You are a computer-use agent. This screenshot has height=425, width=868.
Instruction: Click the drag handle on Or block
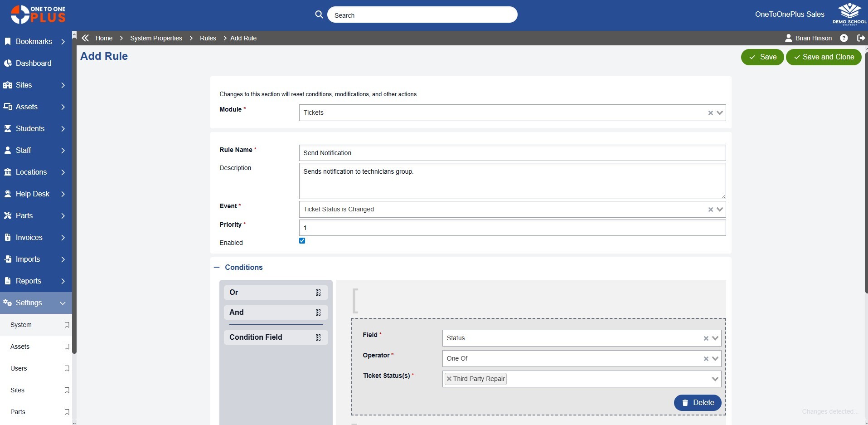pyautogui.click(x=318, y=293)
